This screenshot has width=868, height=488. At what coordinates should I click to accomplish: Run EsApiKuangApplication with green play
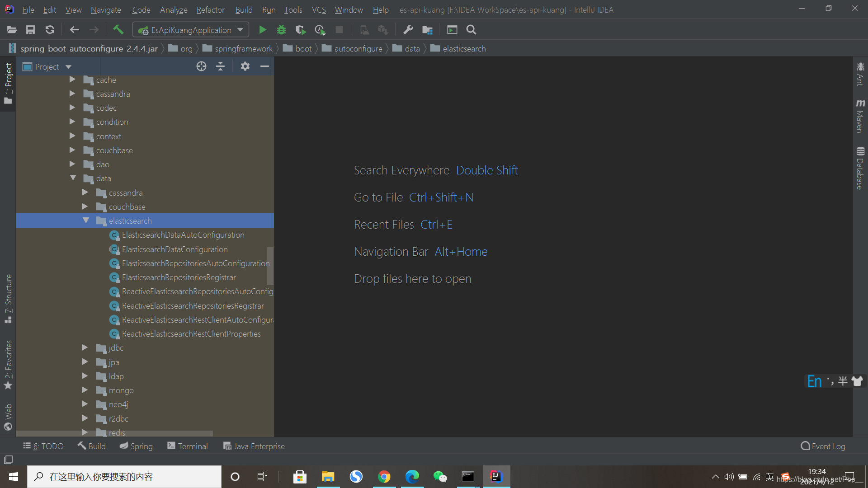pos(262,30)
